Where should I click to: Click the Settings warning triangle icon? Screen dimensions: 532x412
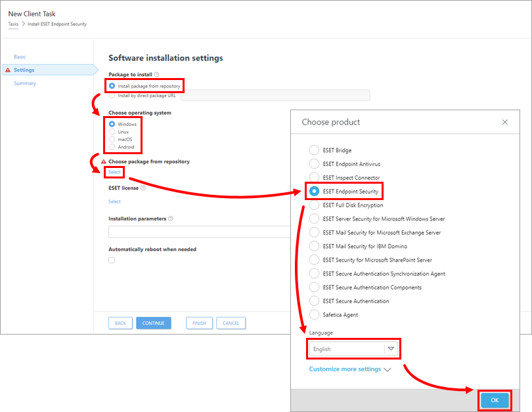pyautogui.click(x=8, y=70)
